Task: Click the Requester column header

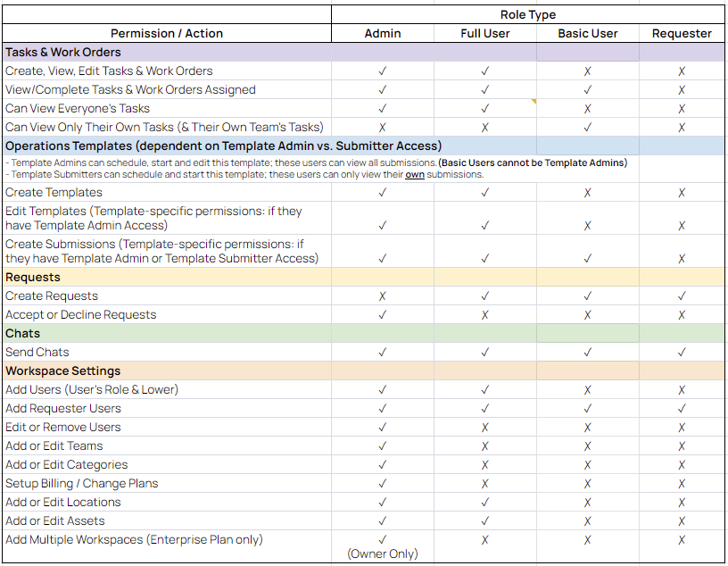Action: point(682,33)
